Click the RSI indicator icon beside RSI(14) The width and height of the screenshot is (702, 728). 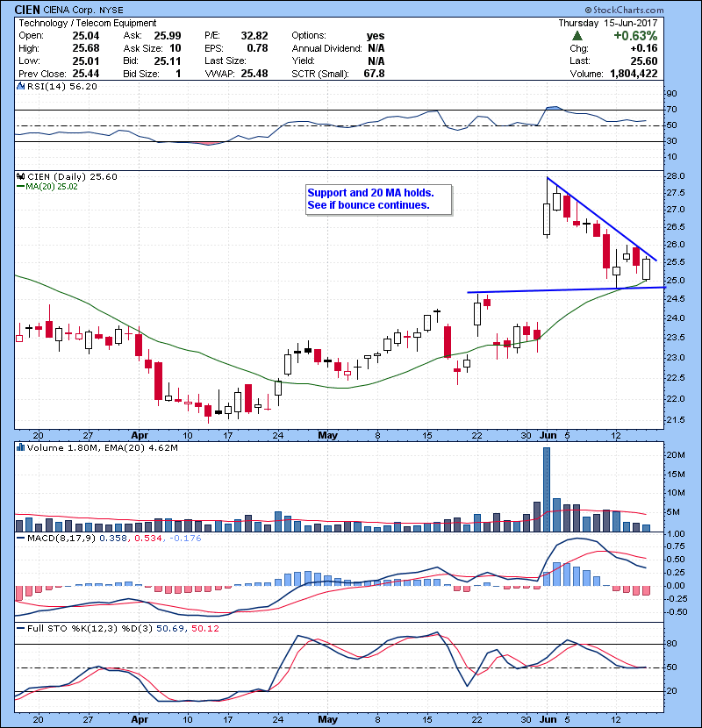pyautogui.click(x=20, y=86)
